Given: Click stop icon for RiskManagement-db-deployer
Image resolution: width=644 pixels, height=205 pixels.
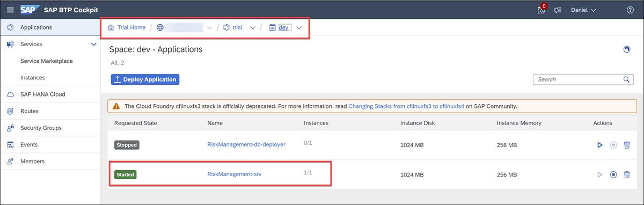Looking at the screenshot, I should click(x=613, y=145).
